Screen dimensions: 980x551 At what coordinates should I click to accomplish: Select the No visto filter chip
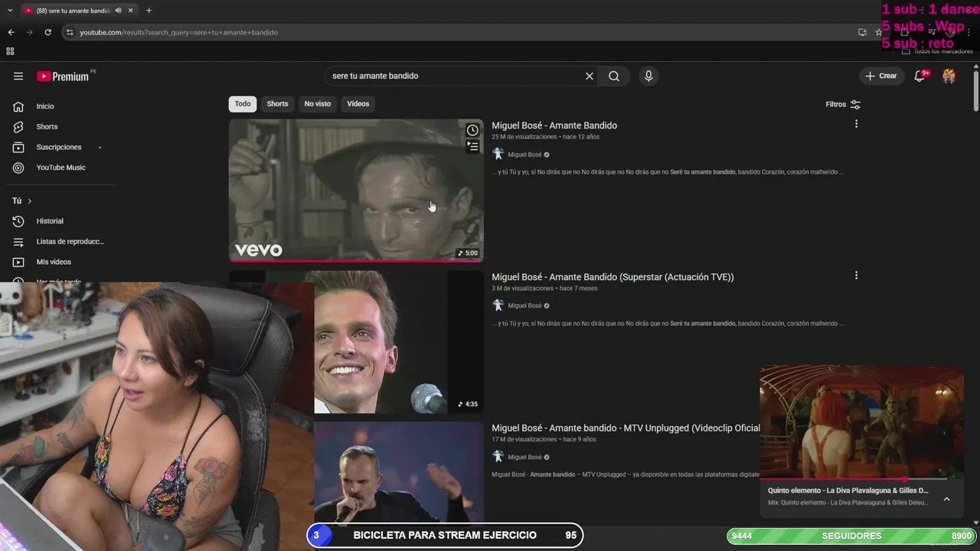pos(317,104)
